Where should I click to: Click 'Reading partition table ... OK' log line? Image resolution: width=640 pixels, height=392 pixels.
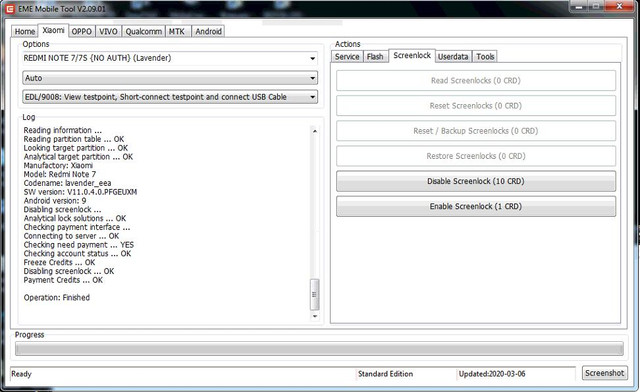[x=74, y=139]
